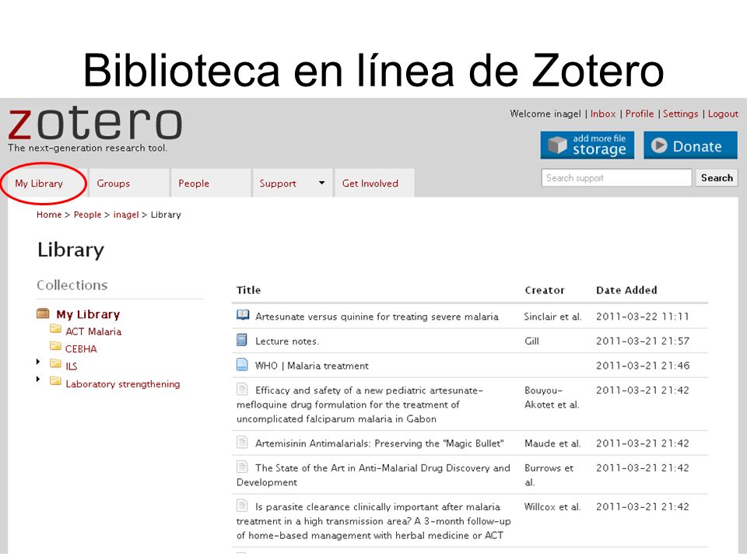Viewport: 747px width, 560px height.
Task: Click journal icon beside Artesunate versus quinine
Action: (243, 315)
